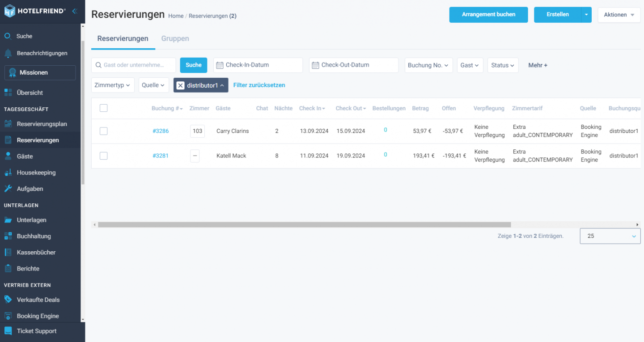Switch to the Reservierungen tab
This screenshot has width=644, height=342.
click(x=123, y=39)
